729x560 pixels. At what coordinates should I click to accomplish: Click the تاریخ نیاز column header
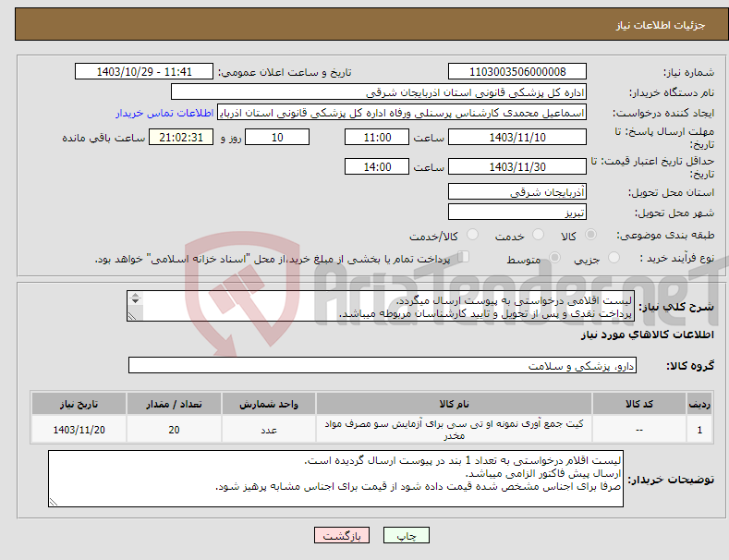click(79, 404)
